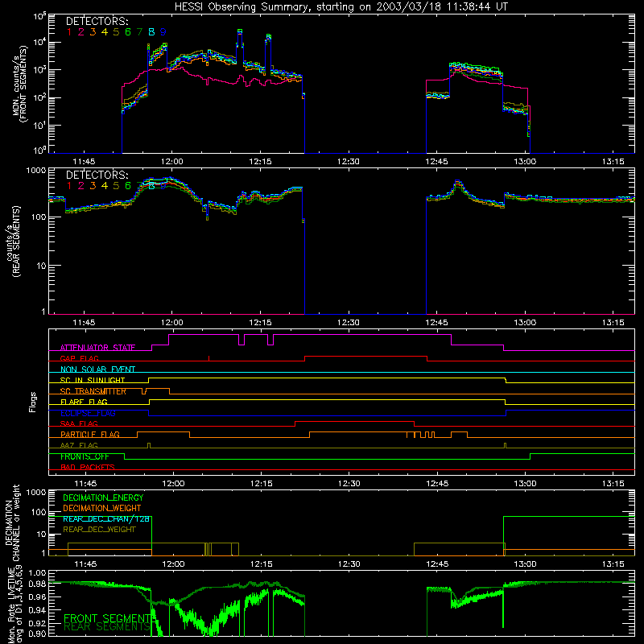
Task: Select the FLARE_FLAG label
Action: click(x=84, y=402)
